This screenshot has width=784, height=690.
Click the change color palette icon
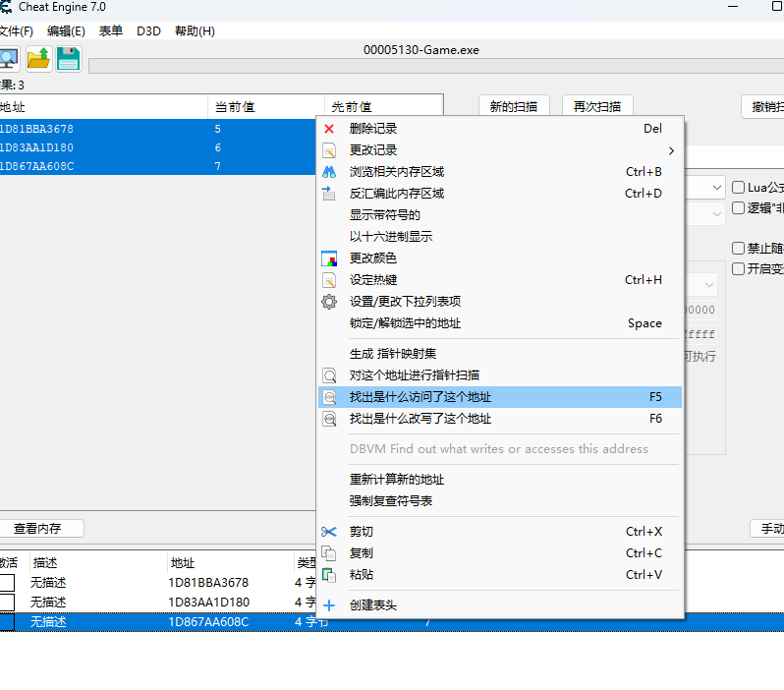click(329, 259)
